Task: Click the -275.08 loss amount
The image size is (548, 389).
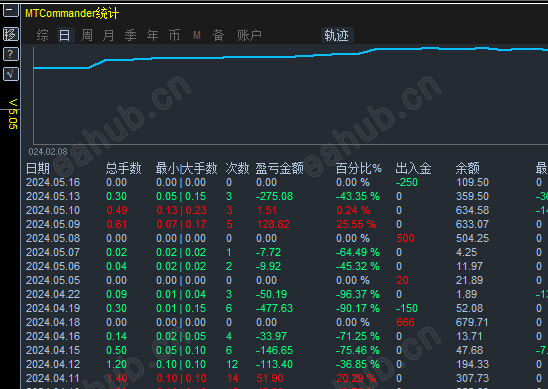Action: [x=274, y=196]
